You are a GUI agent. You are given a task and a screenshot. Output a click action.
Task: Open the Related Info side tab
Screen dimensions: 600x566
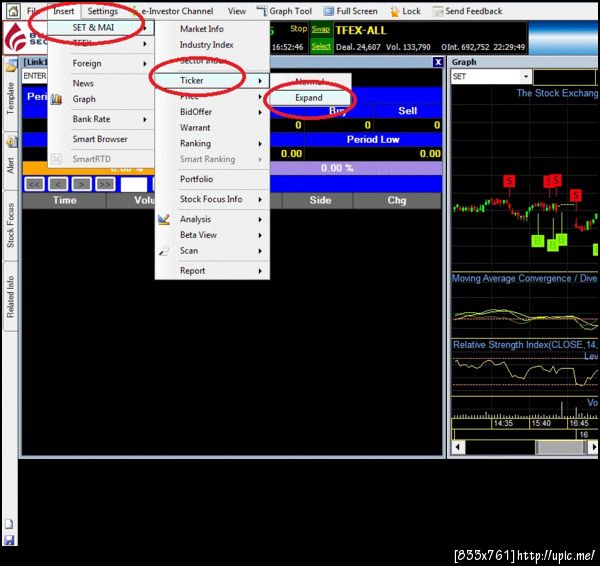coord(10,296)
